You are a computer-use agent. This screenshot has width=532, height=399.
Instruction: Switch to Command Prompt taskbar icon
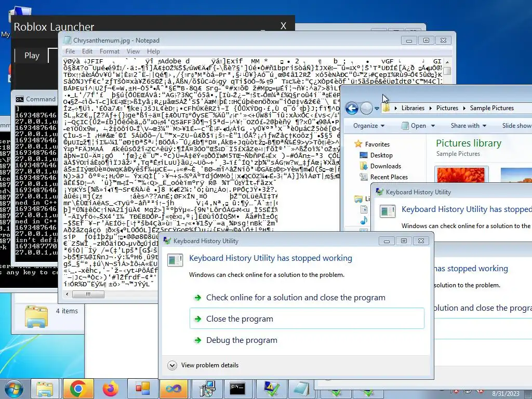(x=237, y=389)
